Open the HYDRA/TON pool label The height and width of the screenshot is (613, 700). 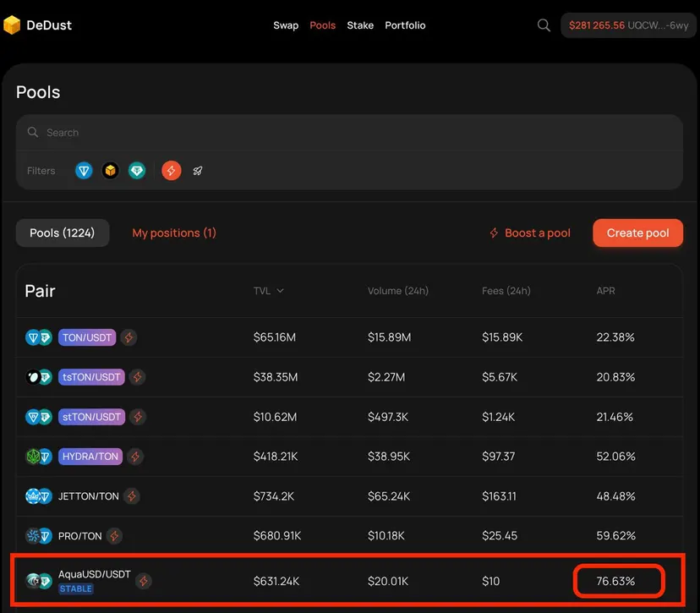tap(90, 457)
